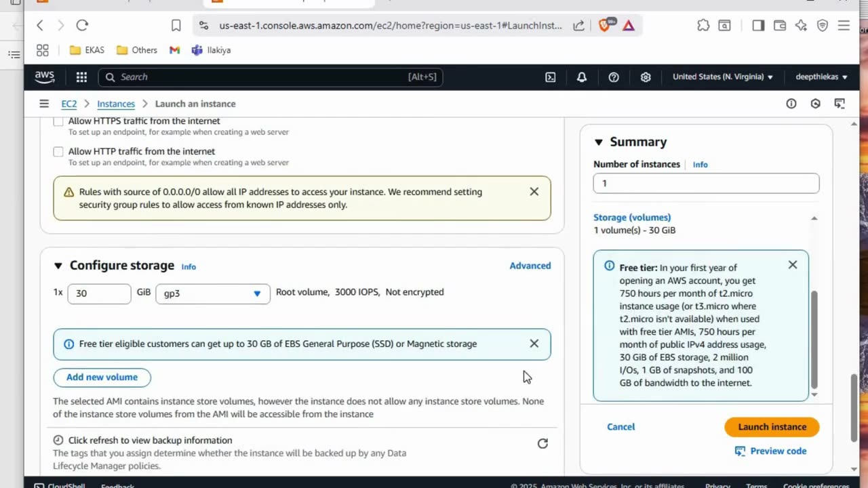
Task: Go to EC2 breadcrumb
Action: pos(69,104)
